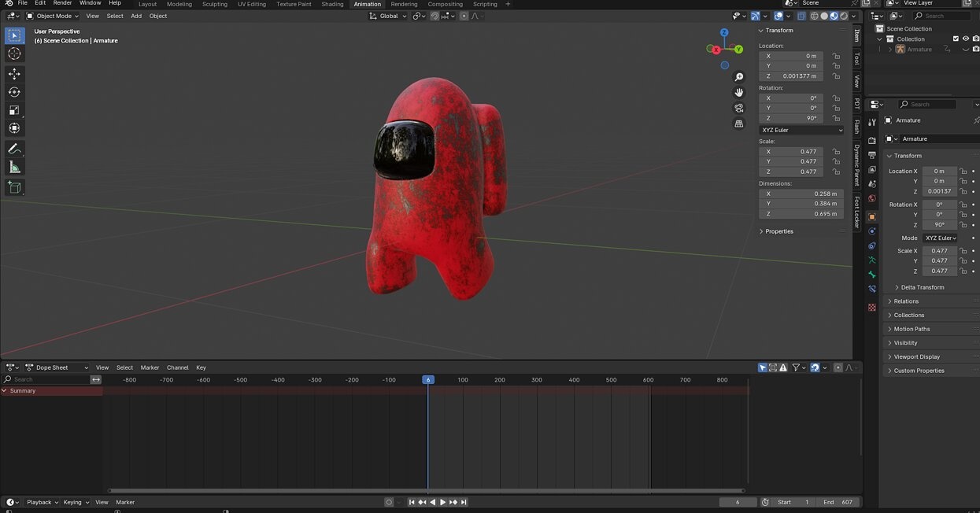Switch orthographic/perspective grid icon
Screen dimensions: 980x513
739,124
